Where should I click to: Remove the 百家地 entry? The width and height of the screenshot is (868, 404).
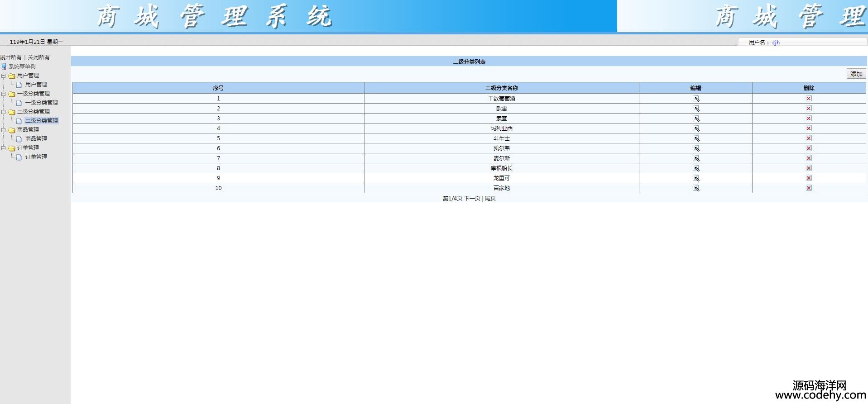(x=809, y=188)
